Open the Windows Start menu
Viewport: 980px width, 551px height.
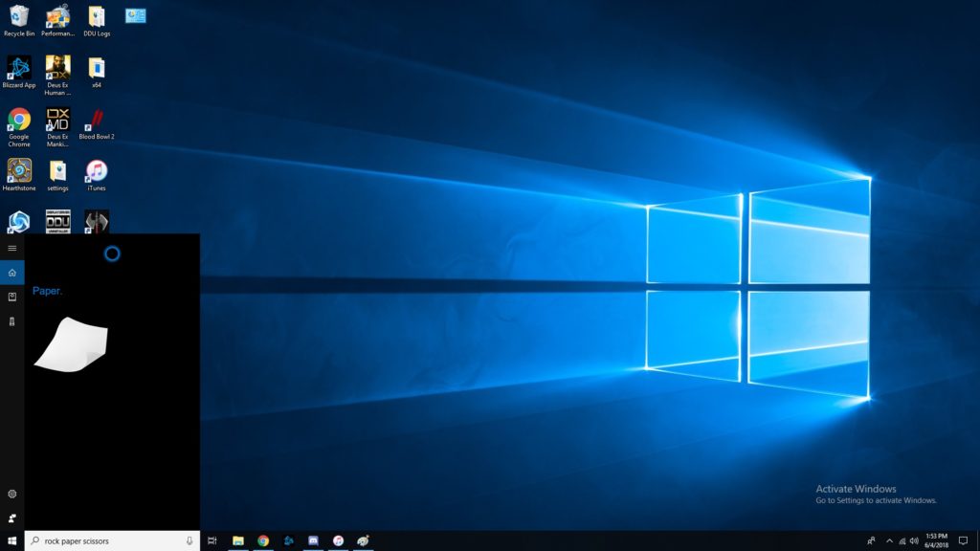(11, 540)
